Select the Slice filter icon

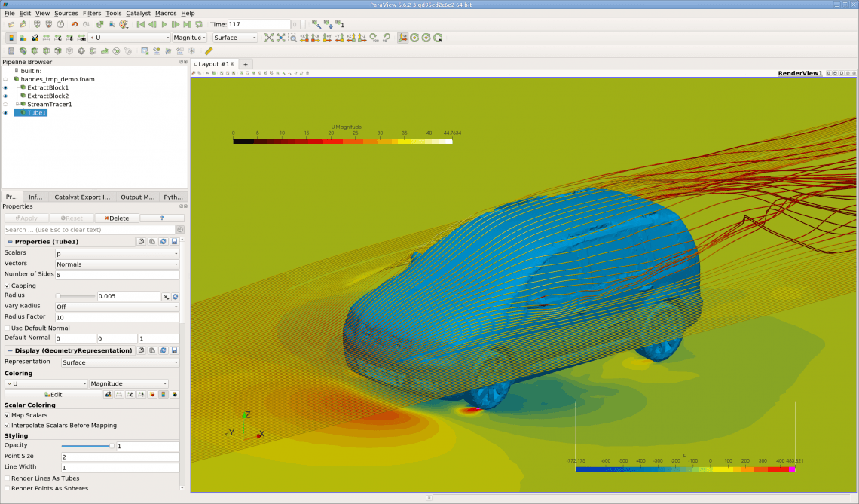[x=47, y=51]
